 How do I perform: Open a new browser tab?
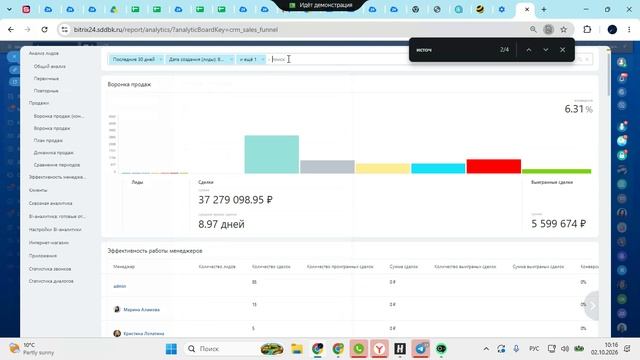[544, 9]
